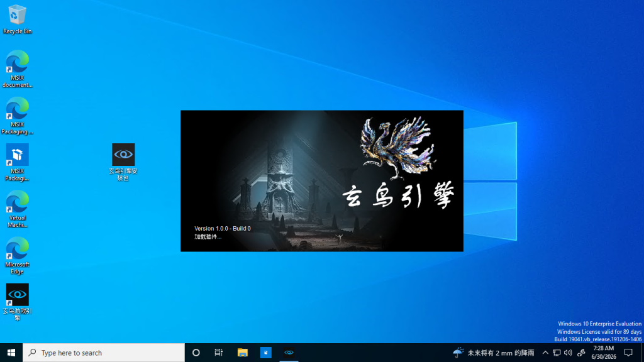
Task: Switch to the 玄鸟引擎 eye icon taskbar app
Action: click(x=289, y=353)
